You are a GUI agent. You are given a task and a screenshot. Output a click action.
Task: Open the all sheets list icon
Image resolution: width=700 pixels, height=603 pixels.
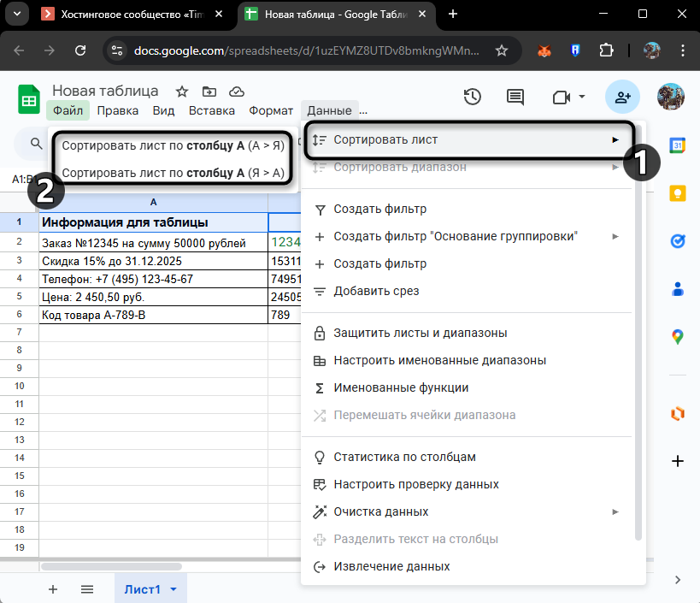click(87, 589)
